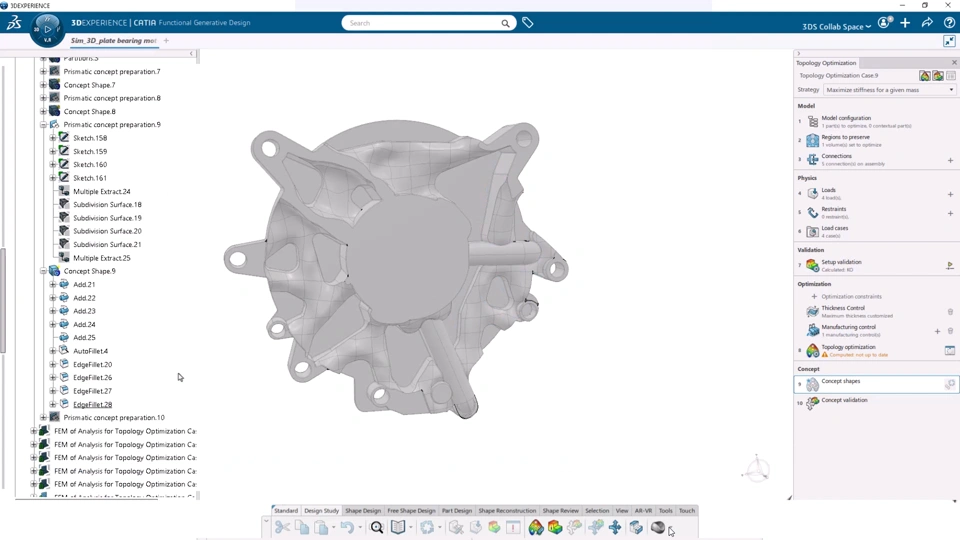Add a new load with plus icon
This screenshot has height=540, width=960.
pos(950,194)
